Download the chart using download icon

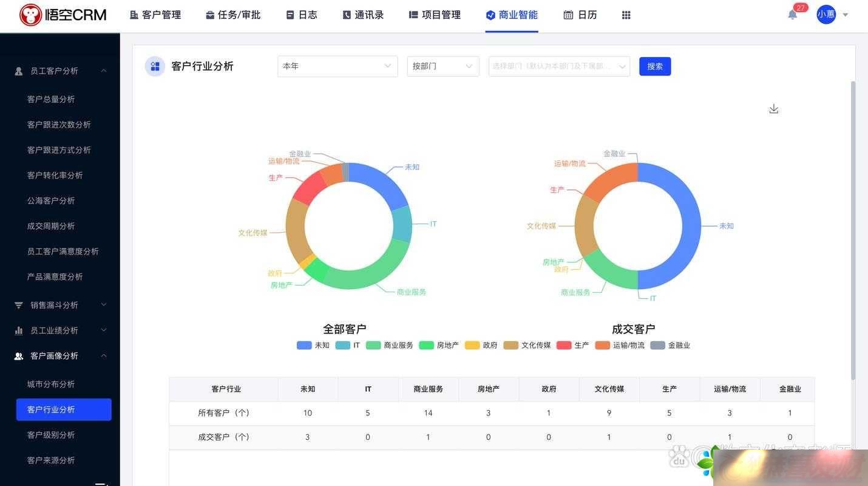point(773,109)
